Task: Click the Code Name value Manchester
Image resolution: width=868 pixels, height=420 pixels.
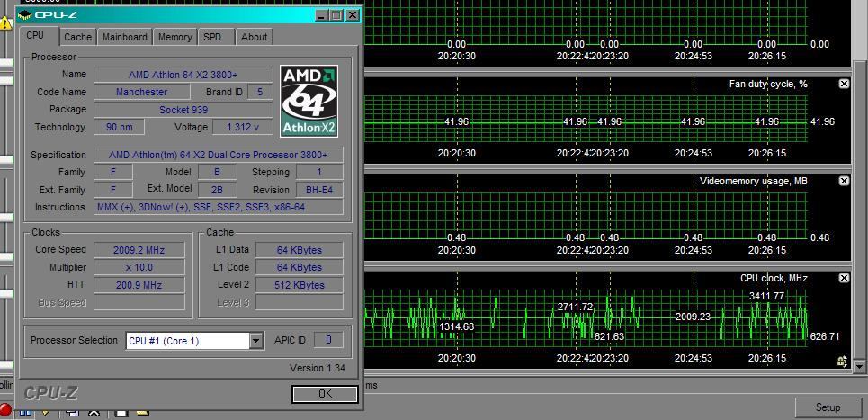Action: [142, 92]
